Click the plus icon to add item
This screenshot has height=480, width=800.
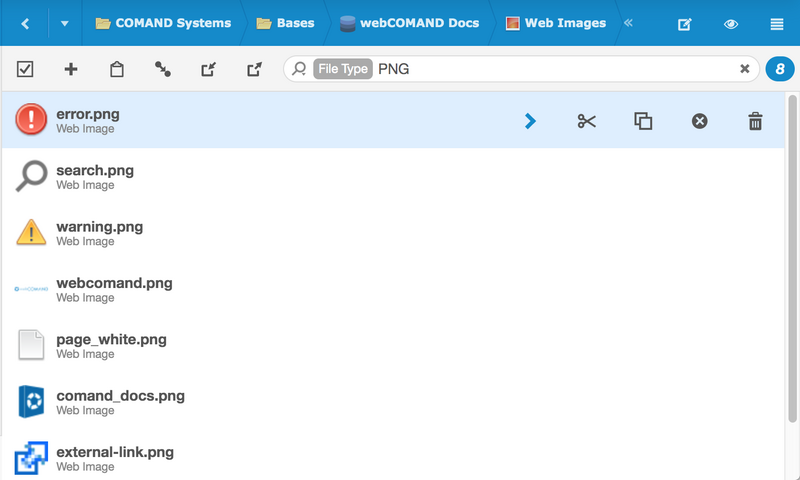click(x=71, y=69)
